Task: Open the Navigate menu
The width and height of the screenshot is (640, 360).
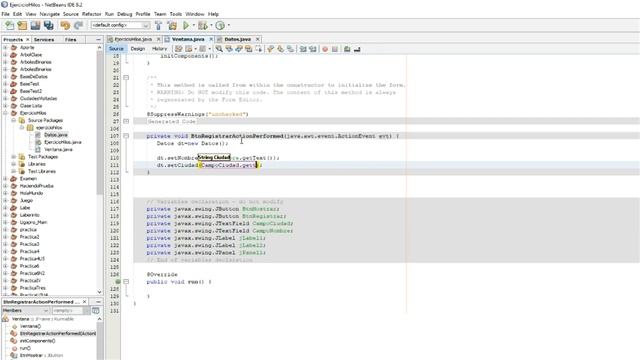Action: pyautogui.click(x=49, y=14)
